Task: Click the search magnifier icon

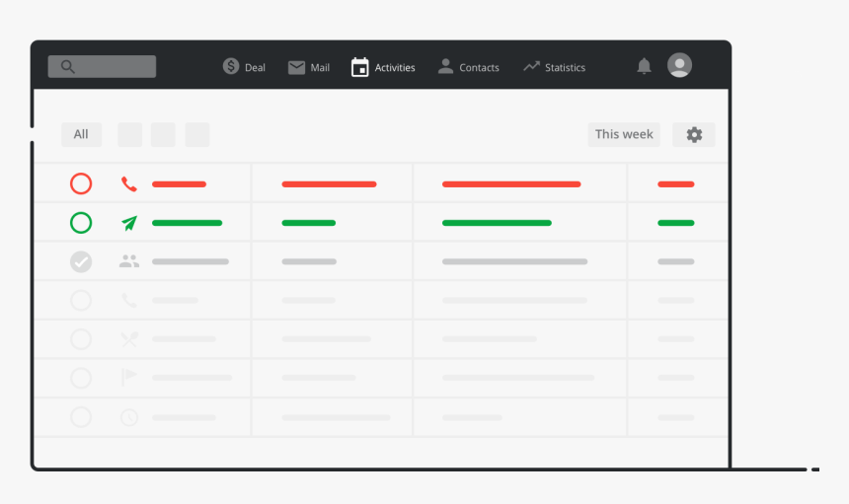Action: (x=68, y=66)
